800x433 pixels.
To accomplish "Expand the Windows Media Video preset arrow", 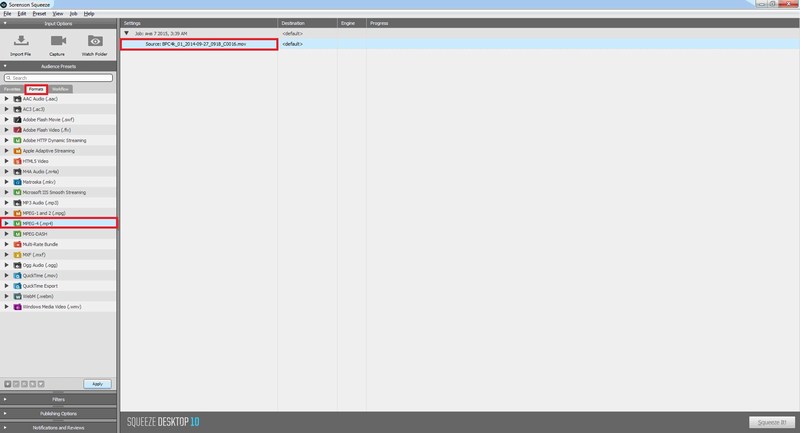I will [7, 307].
